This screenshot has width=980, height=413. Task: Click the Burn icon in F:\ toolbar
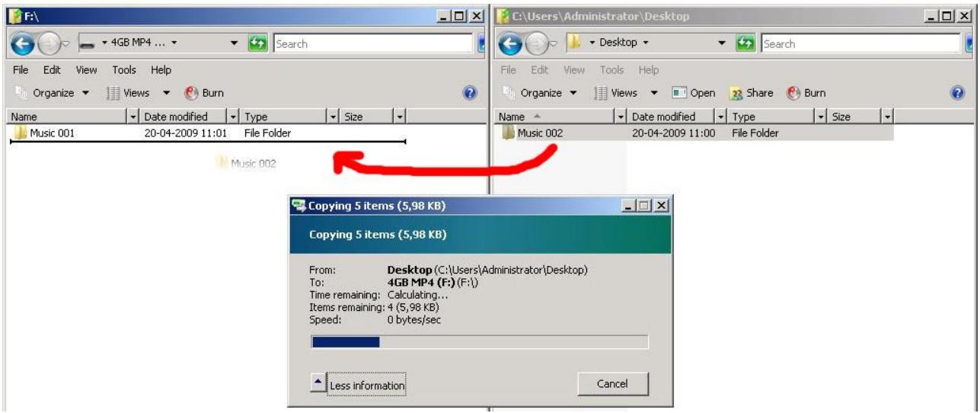[191, 93]
